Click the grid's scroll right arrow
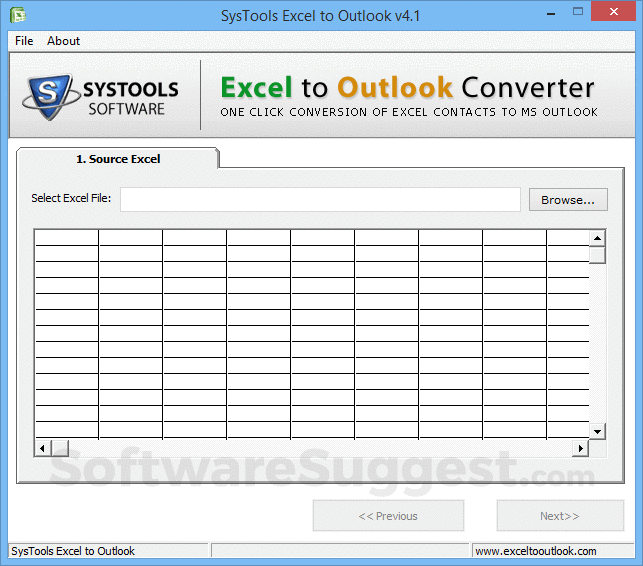 581,448
